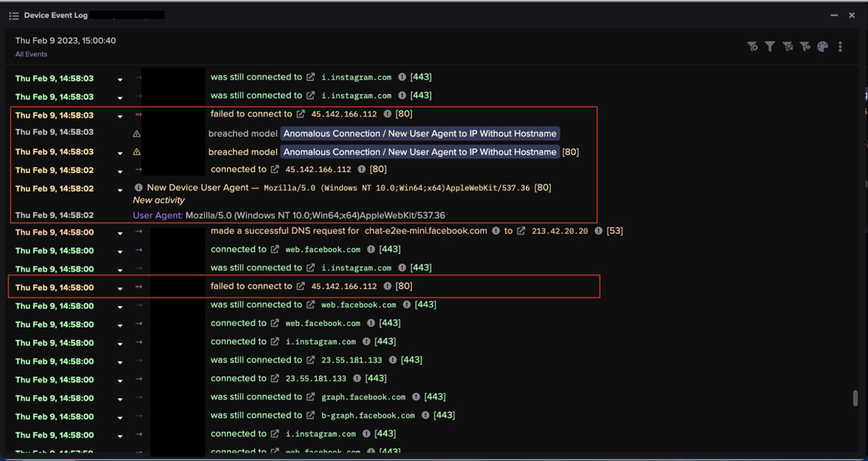Image resolution: width=868 pixels, height=461 pixels.
Task: Expand the 14:58:00 failed-to-connect event
Action: (x=120, y=287)
